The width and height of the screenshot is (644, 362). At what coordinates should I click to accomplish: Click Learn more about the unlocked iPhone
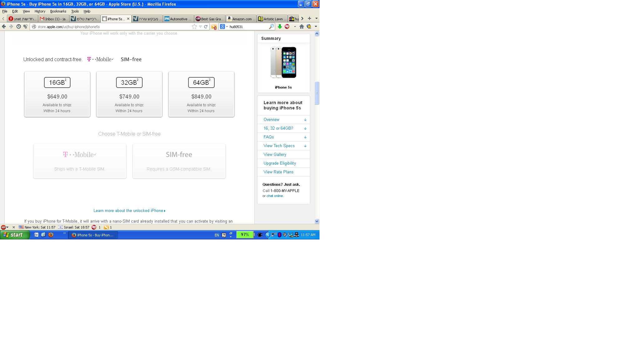tap(129, 211)
